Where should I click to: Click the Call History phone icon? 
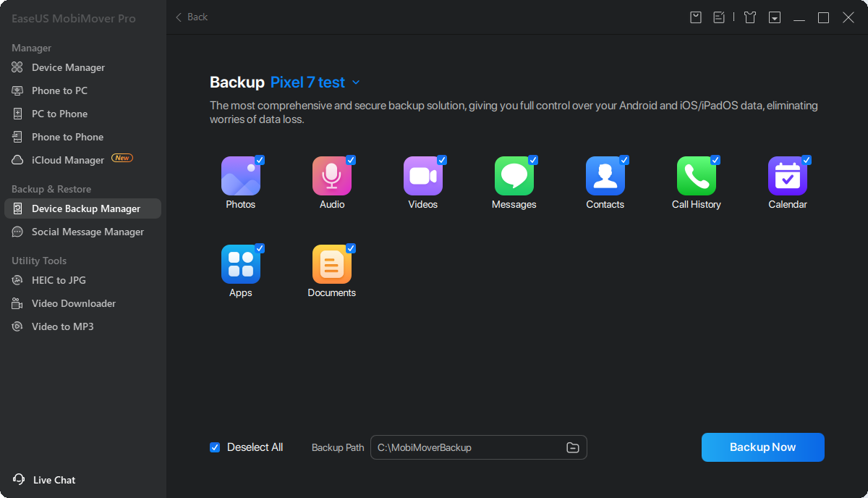tap(697, 176)
